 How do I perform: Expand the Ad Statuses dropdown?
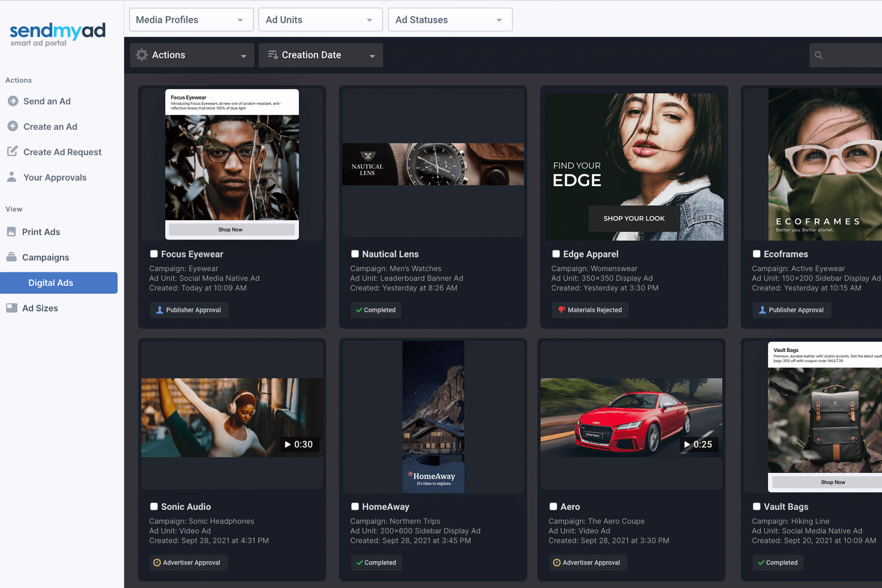450,20
